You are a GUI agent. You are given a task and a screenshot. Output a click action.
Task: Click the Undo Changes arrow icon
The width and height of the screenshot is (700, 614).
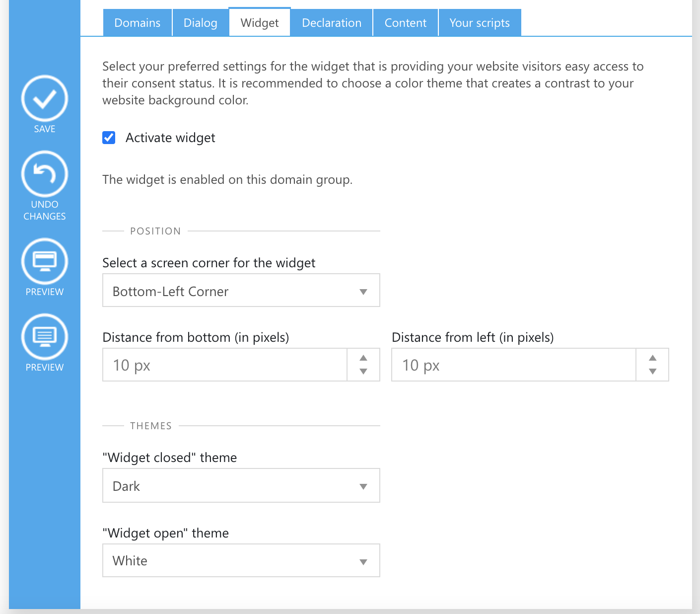click(x=45, y=174)
